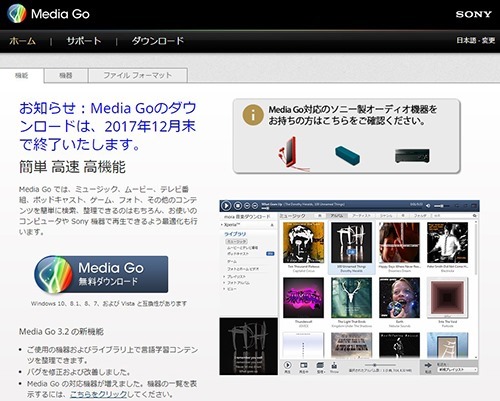
Task: Open the Into The Void album cover
Action: coord(447,298)
